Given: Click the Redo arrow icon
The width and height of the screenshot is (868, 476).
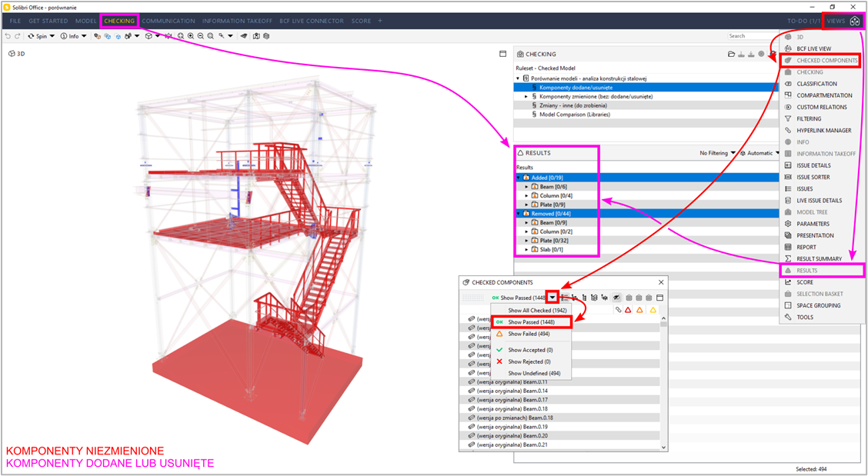Looking at the screenshot, I should 17,36.
